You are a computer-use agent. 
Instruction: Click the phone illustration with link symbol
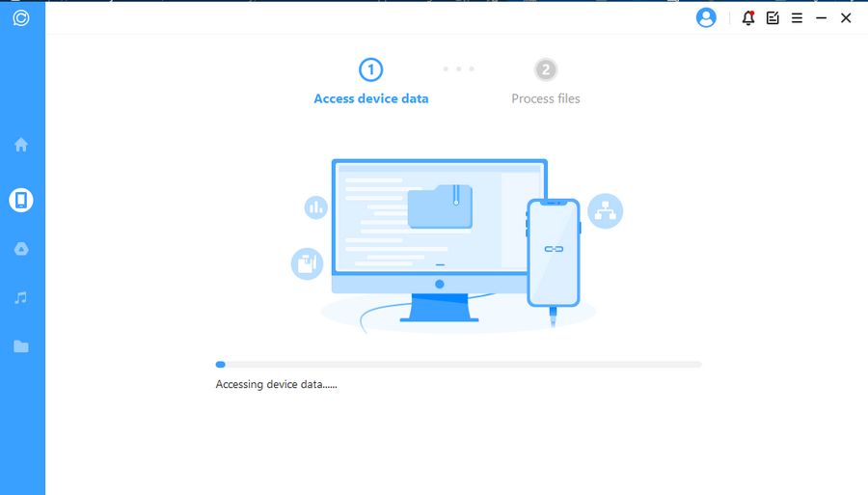553,251
